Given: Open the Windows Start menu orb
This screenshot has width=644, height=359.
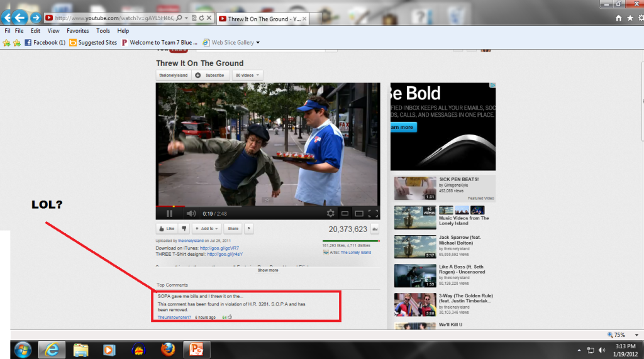Looking at the screenshot, I should (x=23, y=350).
